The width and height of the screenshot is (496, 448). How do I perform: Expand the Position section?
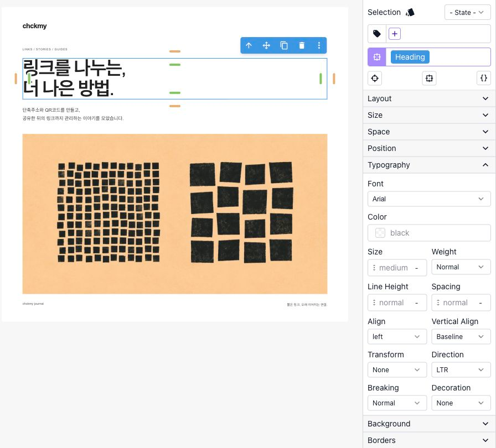click(x=429, y=148)
